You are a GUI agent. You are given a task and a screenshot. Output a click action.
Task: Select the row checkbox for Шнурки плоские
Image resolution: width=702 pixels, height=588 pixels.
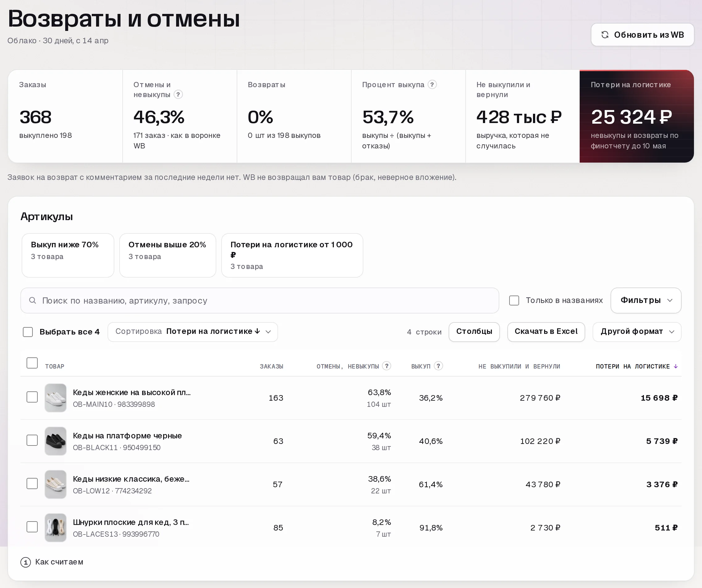pos(32,527)
